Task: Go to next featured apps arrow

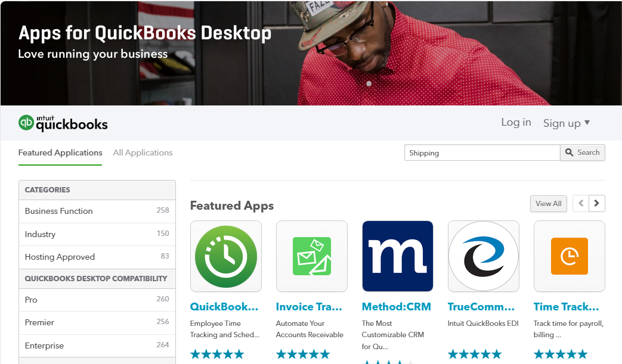Action: click(x=596, y=204)
